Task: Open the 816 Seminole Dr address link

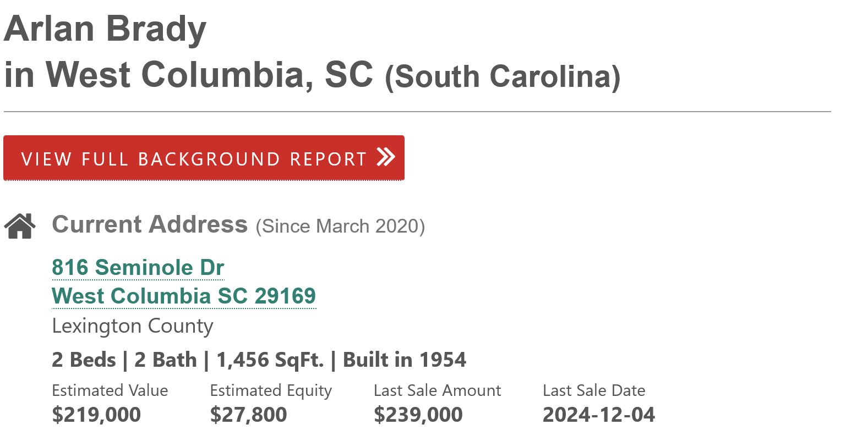Action: click(138, 268)
